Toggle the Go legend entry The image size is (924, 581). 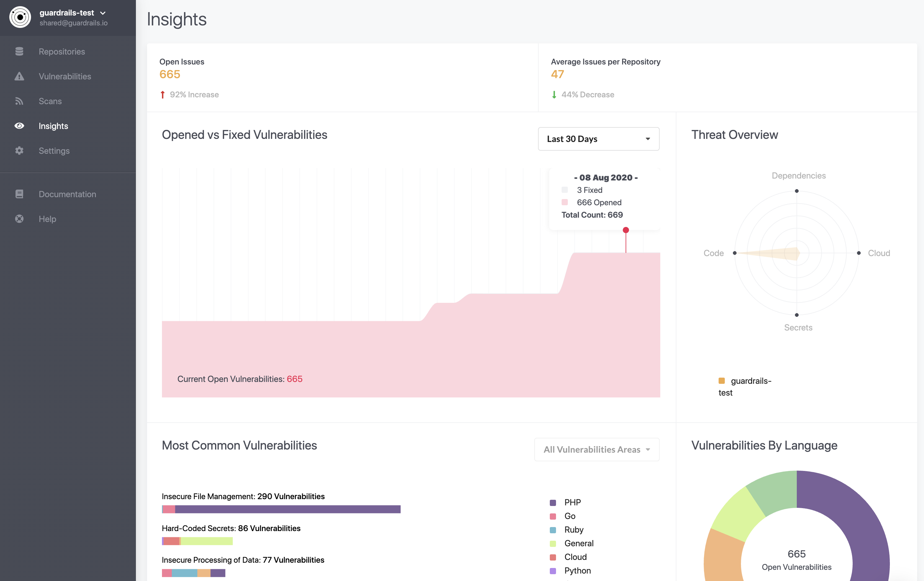(x=563, y=516)
